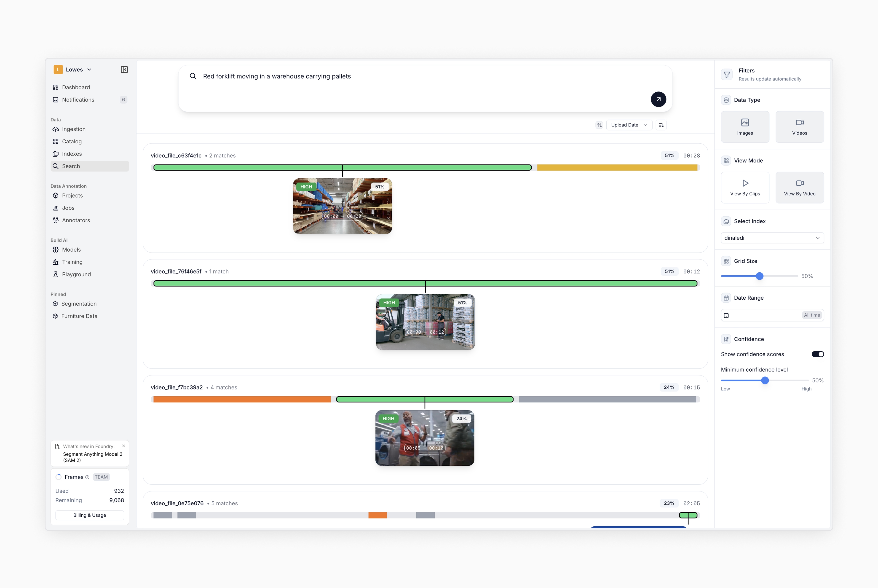Open forklift clip thumbnail 00:00-00:12

(425, 322)
